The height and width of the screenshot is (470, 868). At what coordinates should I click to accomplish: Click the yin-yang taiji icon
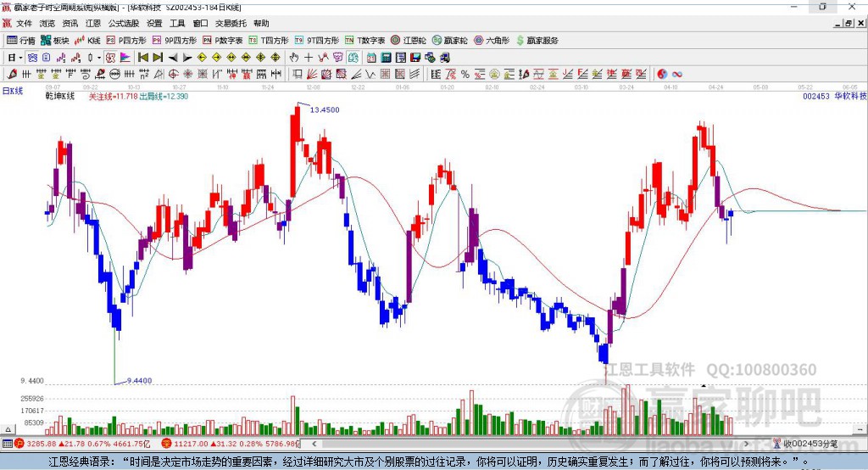point(662,75)
